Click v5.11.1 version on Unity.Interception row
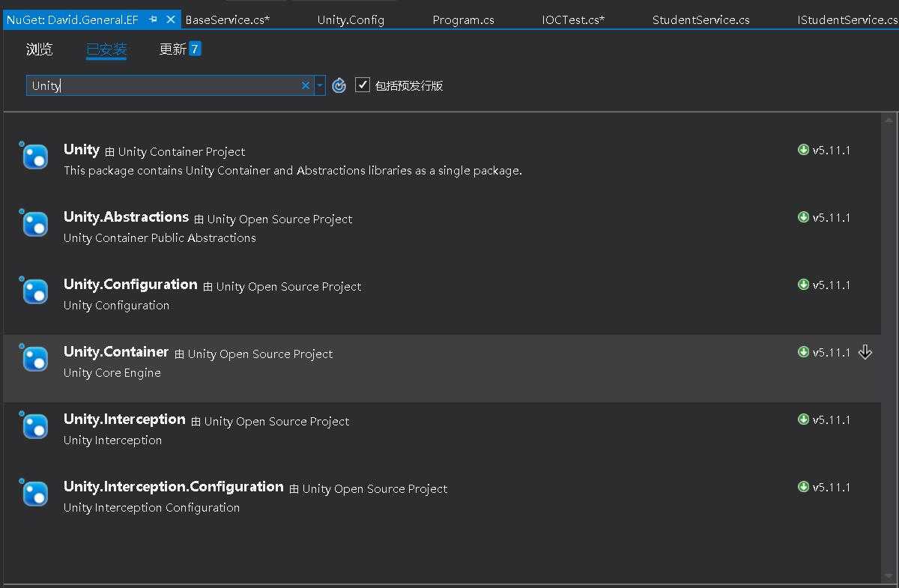899x588 pixels. [x=832, y=419]
